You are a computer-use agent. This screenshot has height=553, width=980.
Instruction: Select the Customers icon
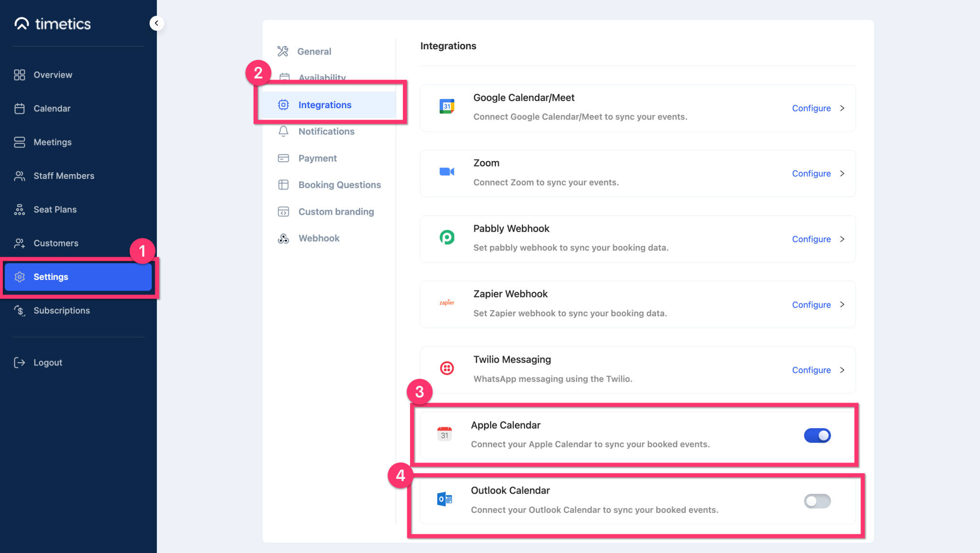pyautogui.click(x=20, y=243)
